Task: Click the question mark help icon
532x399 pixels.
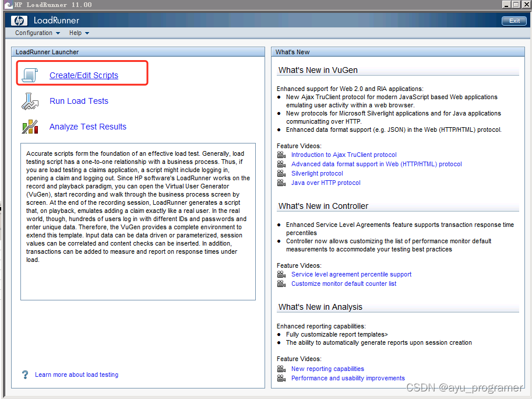Action: (x=25, y=374)
